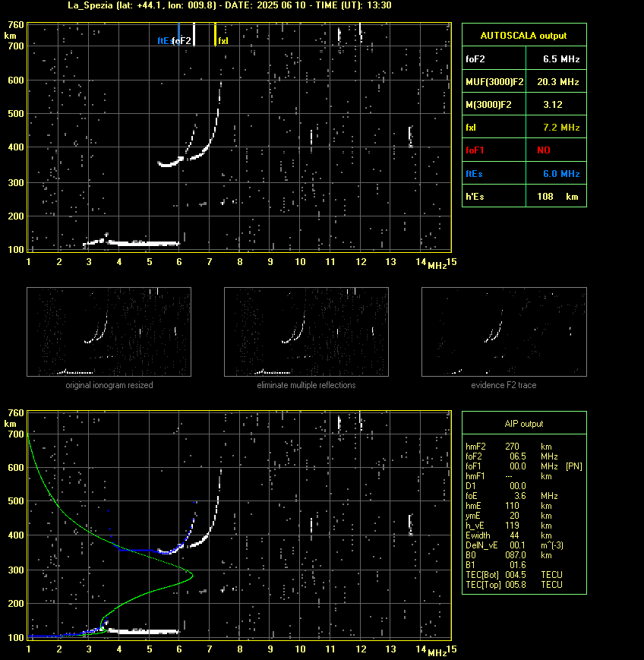Click the Es trace in the bottom ionogram

coord(143,631)
